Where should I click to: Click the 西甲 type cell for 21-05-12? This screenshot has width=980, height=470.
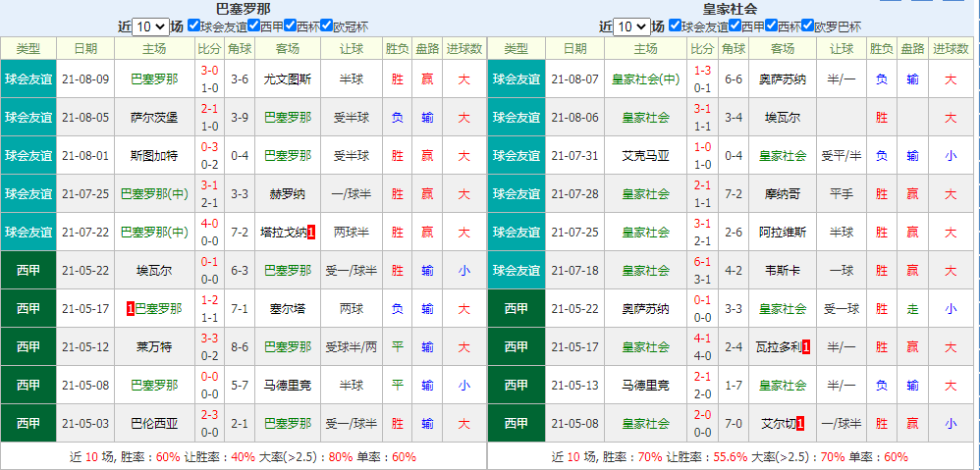pyautogui.click(x=28, y=347)
